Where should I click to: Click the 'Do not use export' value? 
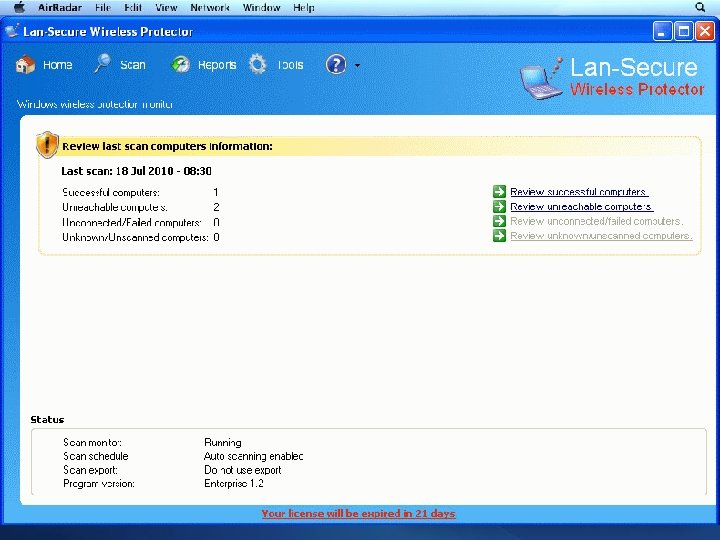242,470
